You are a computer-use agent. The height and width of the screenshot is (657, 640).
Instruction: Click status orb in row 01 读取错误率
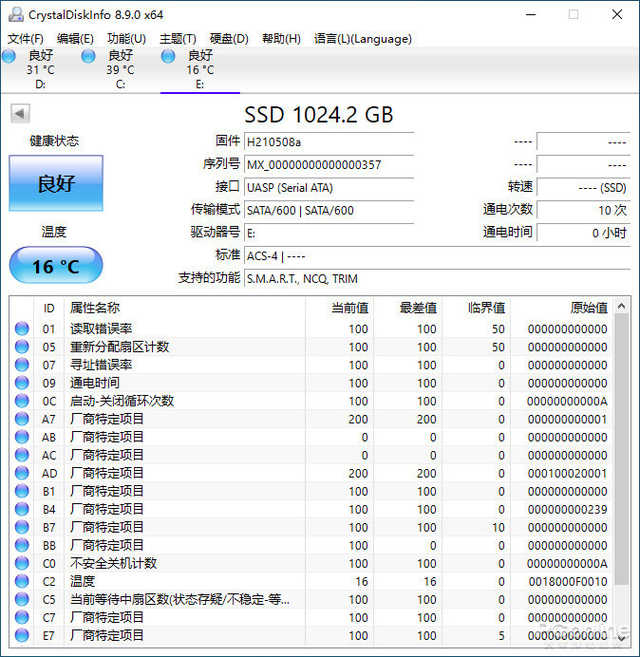(x=22, y=328)
